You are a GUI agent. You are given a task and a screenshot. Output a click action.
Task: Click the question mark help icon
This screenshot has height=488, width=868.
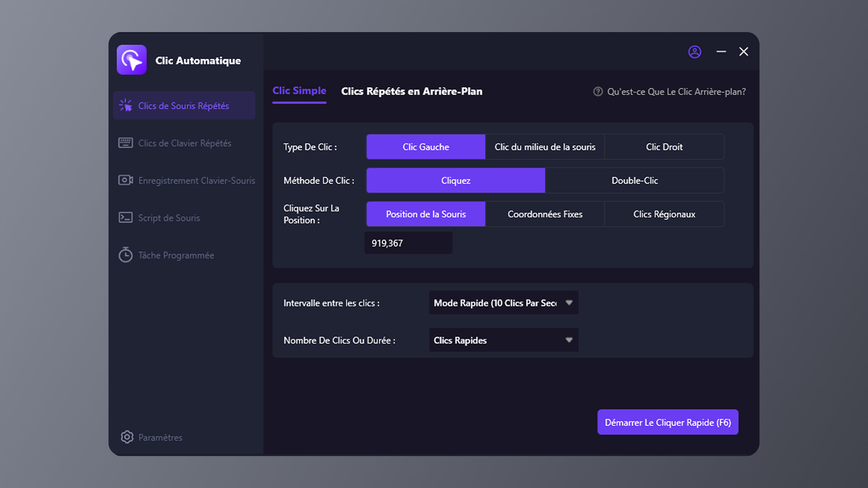point(598,92)
